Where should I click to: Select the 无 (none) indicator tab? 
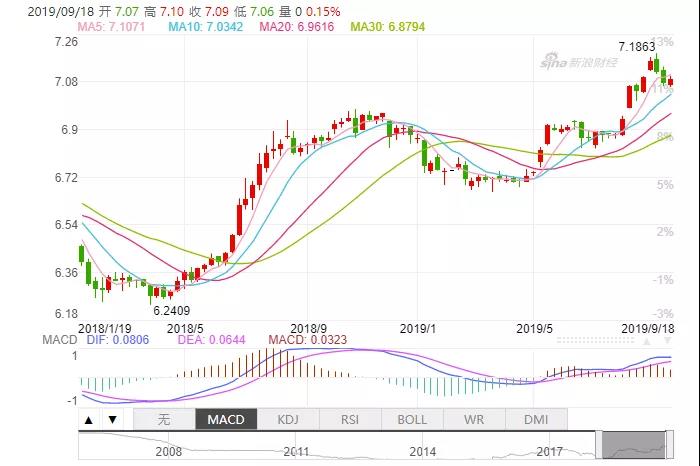click(163, 420)
